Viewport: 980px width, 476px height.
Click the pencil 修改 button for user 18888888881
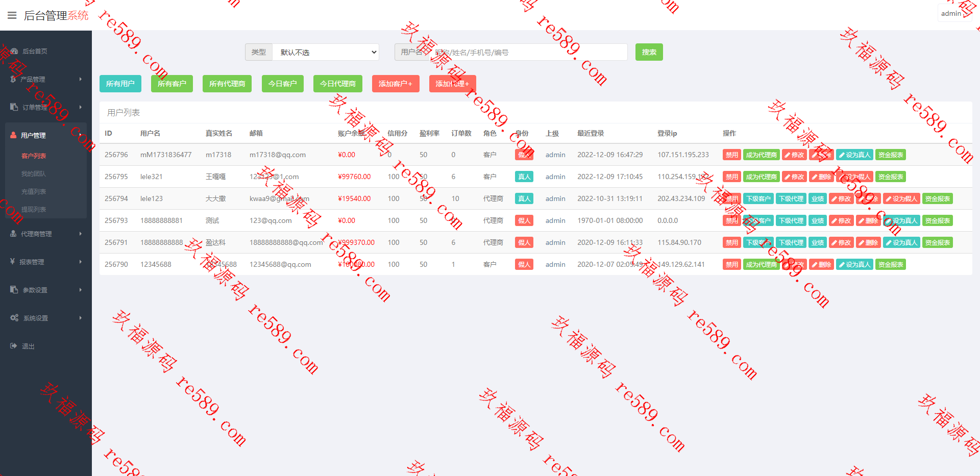click(x=841, y=221)
